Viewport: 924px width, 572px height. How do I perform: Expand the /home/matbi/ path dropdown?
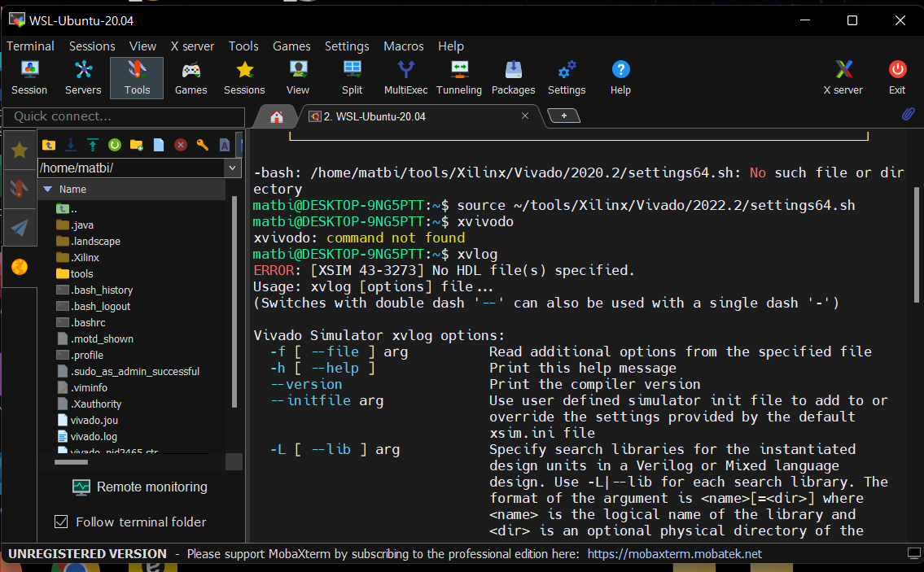233,168
